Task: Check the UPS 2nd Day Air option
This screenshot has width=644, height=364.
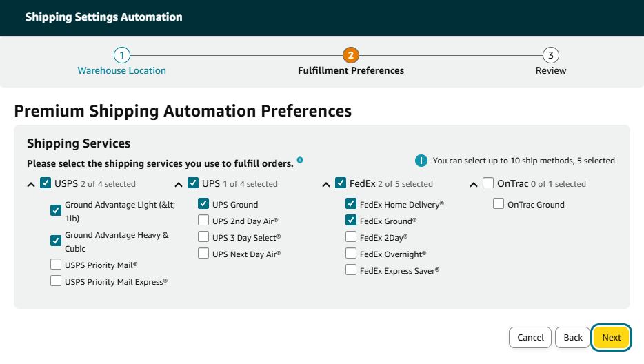Action: 203,220
